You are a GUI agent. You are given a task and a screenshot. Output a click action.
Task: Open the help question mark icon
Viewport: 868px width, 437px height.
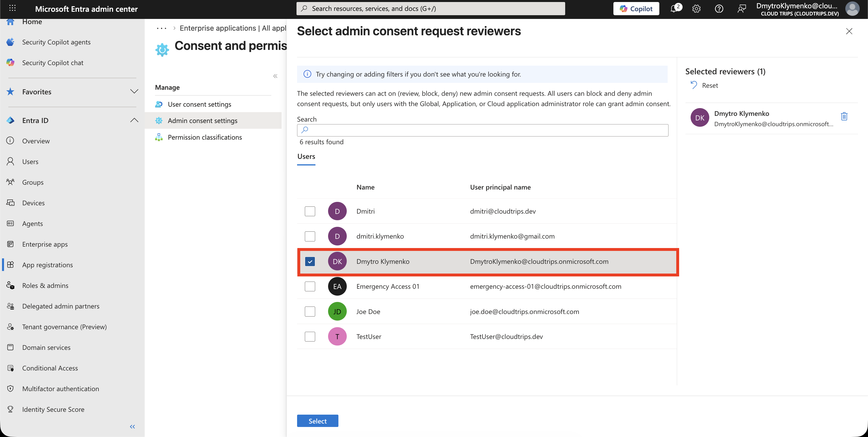point(719,9)
